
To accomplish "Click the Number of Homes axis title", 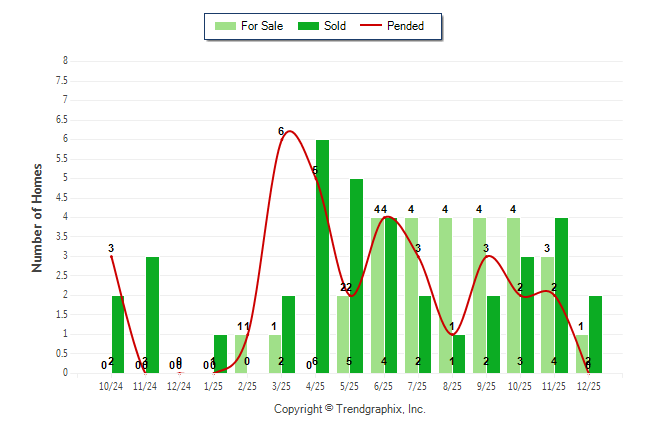I will pos(37,217).
